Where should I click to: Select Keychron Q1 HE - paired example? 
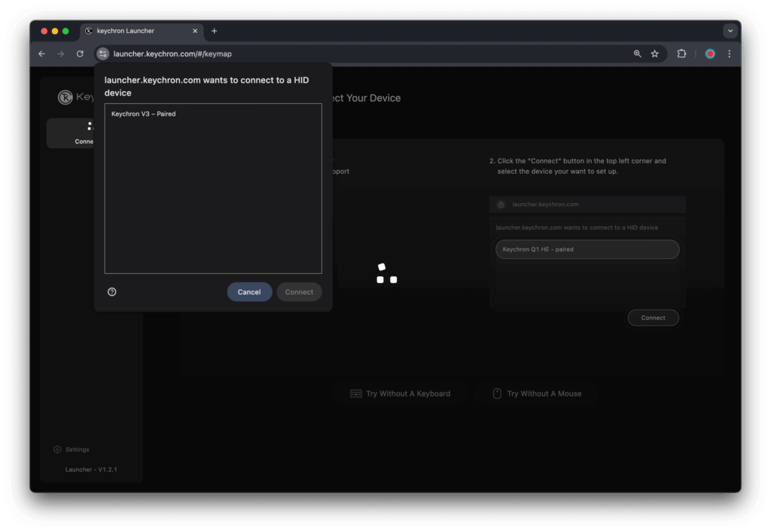tap(587, 249)
